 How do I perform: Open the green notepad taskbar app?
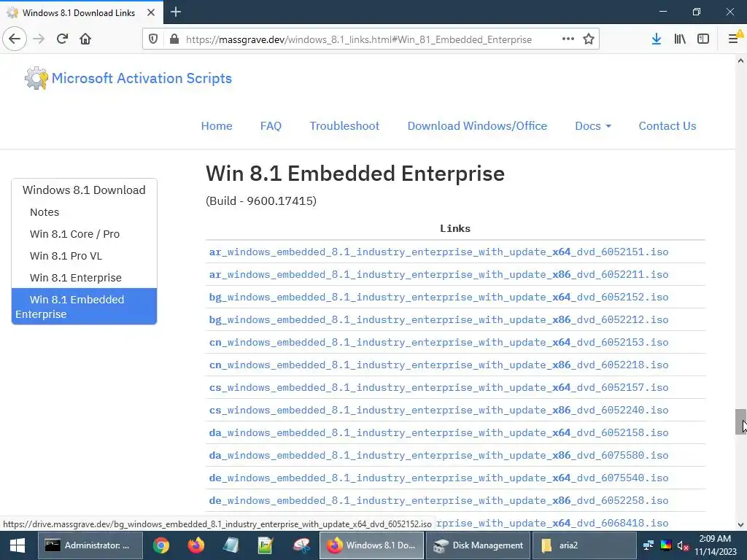tap(266, 545)
